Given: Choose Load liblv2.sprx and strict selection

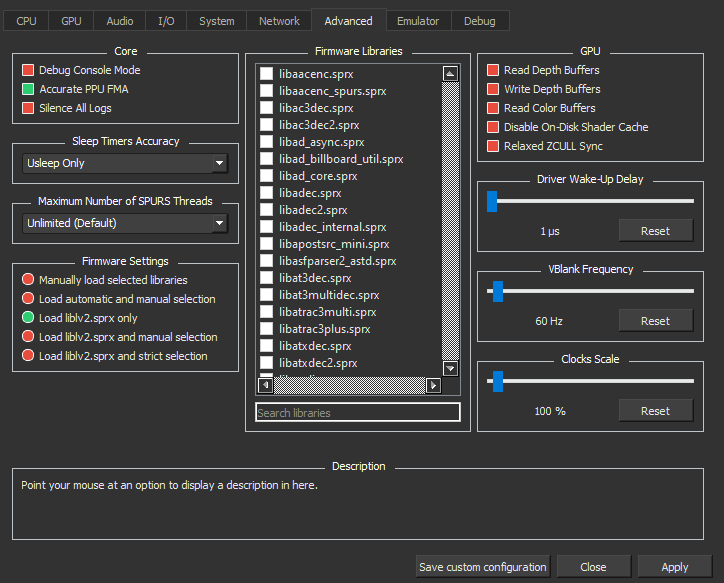Looking at the screenshot, I should pyautogui.click(x=28, y=356).
